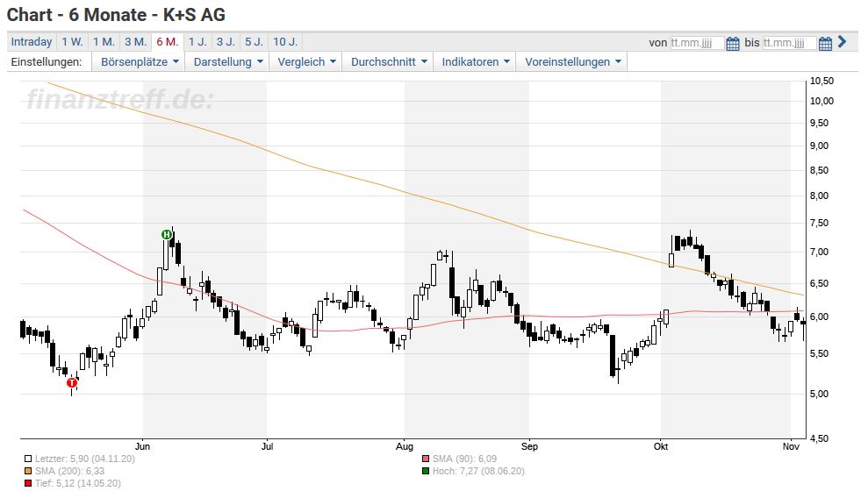Select the 1 M. time range tab

point(104,42)
